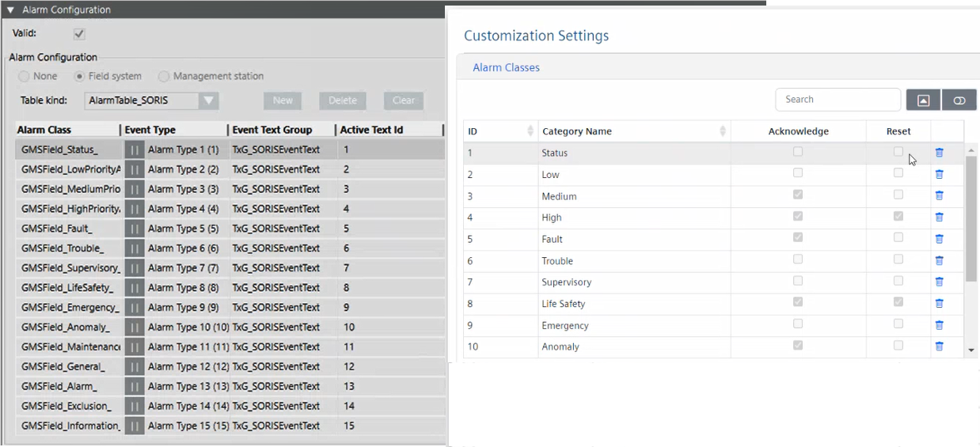
Task: Click the collapse-up icon button beside Search
Action: [x=923, y=100]
